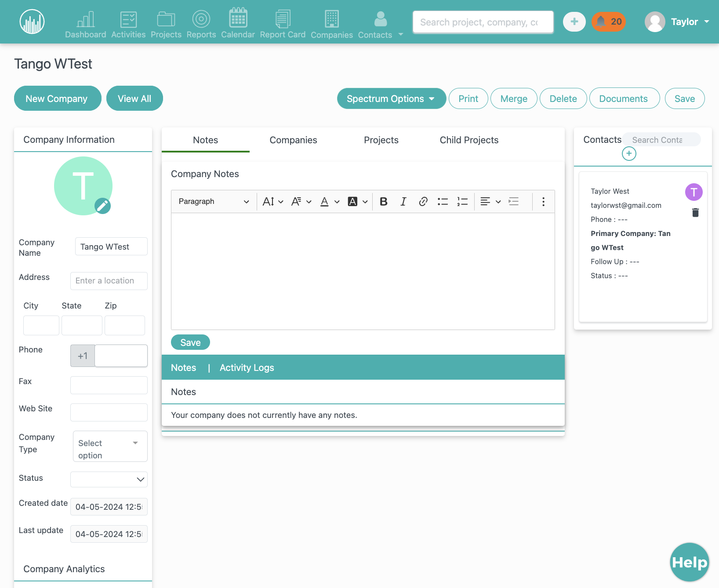719x588 pixels.
Task: Click the plus quick-add button in header
Action: point(574,22)
